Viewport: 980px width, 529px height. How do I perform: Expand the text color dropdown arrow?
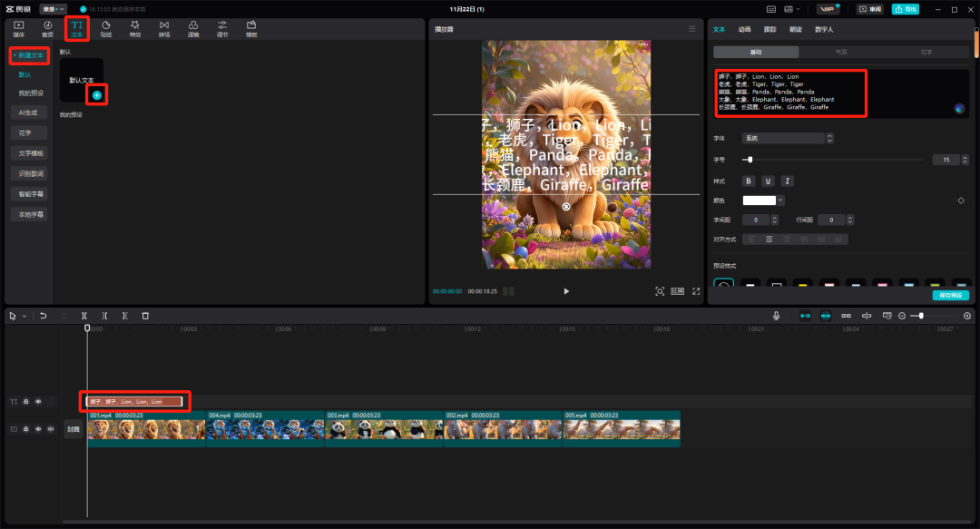click(x=780, y=201)
